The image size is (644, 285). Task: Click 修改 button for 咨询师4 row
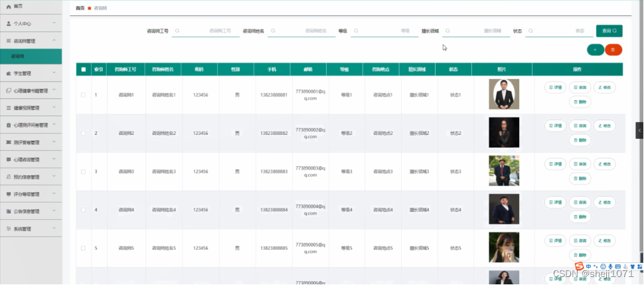[x=605, y=203]
